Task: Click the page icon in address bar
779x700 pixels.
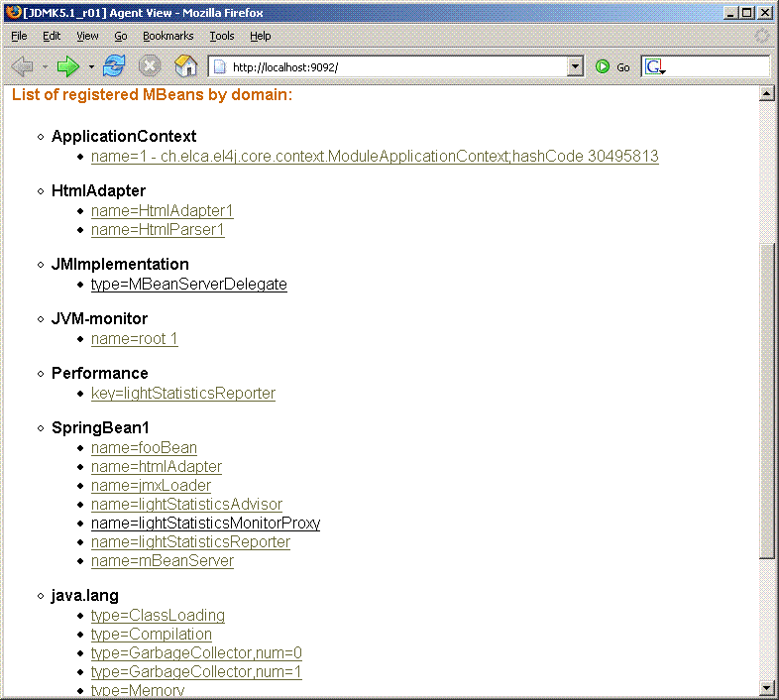Action: pyautogui.click(x=220, y=67)
